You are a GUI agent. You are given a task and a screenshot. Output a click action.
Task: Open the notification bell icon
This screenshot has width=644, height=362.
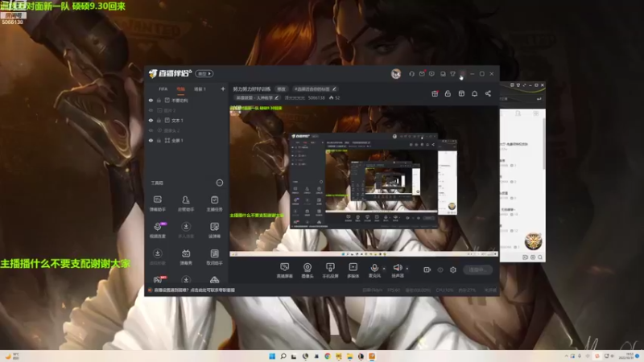[x=474, y=93]
